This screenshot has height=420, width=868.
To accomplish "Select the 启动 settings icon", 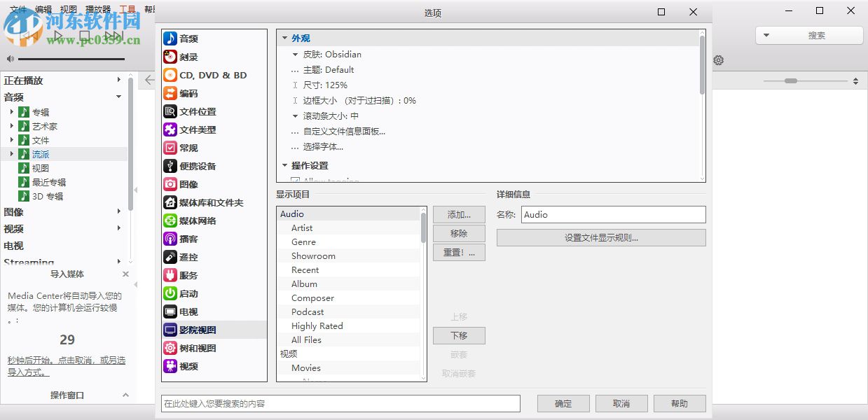I will 170,293.
